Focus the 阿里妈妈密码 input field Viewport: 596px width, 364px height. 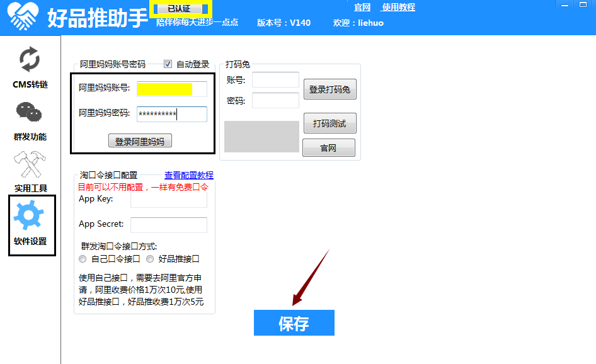172,114
